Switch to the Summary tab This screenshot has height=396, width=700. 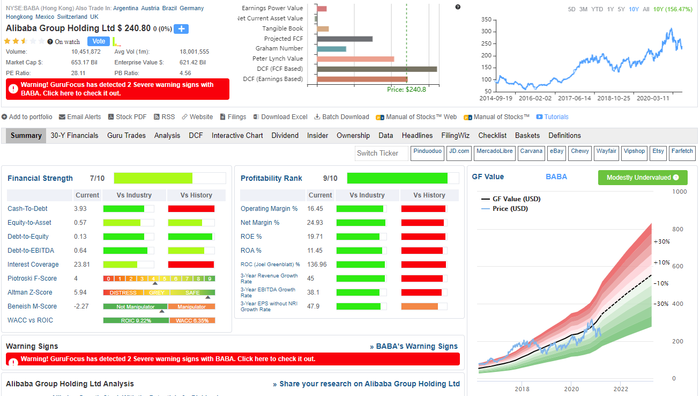tap(26, 136)
